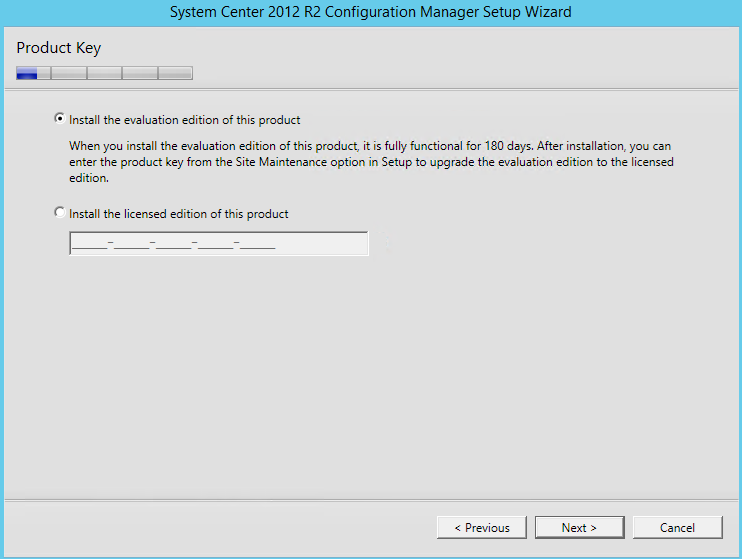Return to the Previous wizard page
Viewport: 742px width, 559px height.
[x=482, y=527]
